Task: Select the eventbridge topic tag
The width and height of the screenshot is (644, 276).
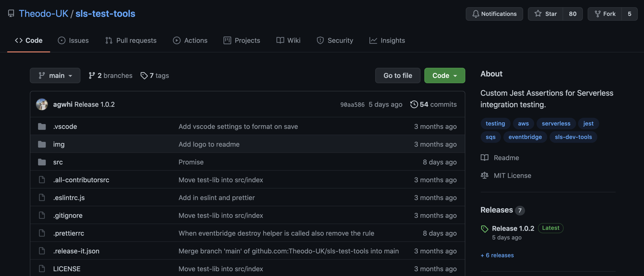Action: click(x=525, y=137)
